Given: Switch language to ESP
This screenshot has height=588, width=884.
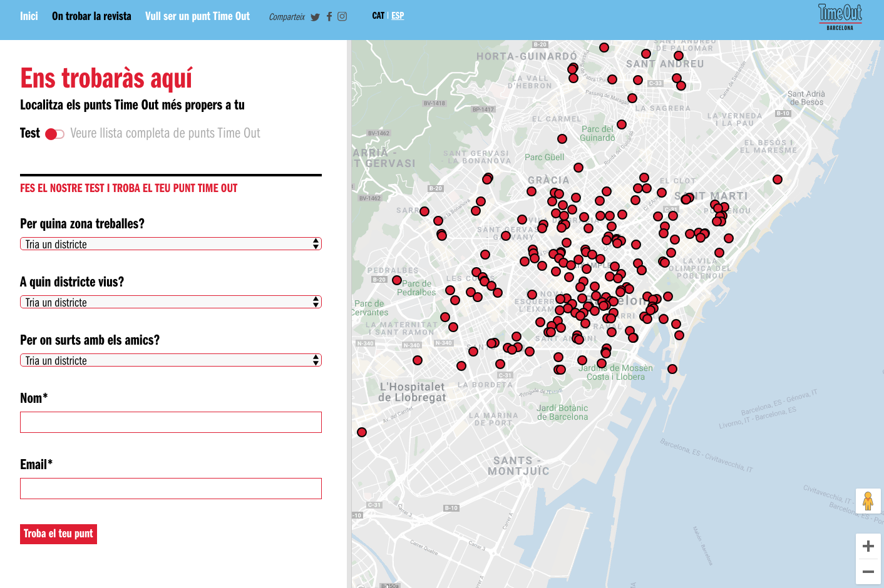Looking at the screenshot, I should tap(398, 16).
